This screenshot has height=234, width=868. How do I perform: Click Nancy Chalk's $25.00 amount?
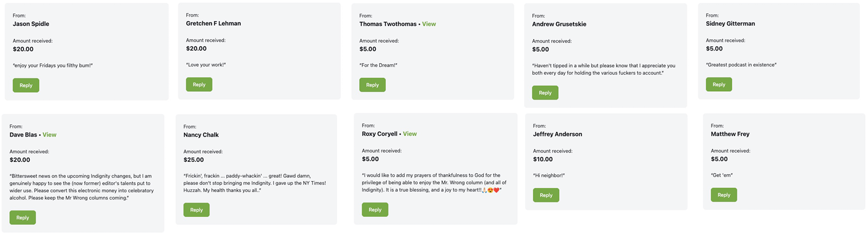point(194,160)
